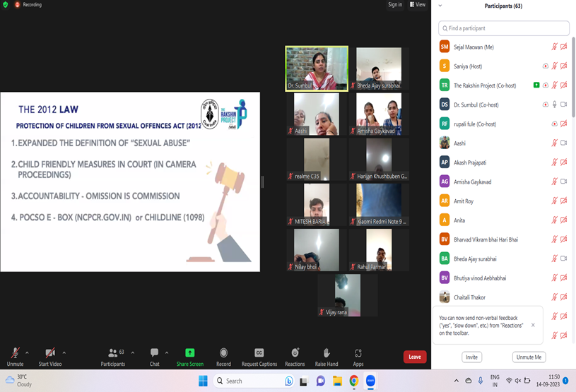Viewport: 576px width, 392px height.
Task: Click the Unmute Me button
Action: coord(529,357)
